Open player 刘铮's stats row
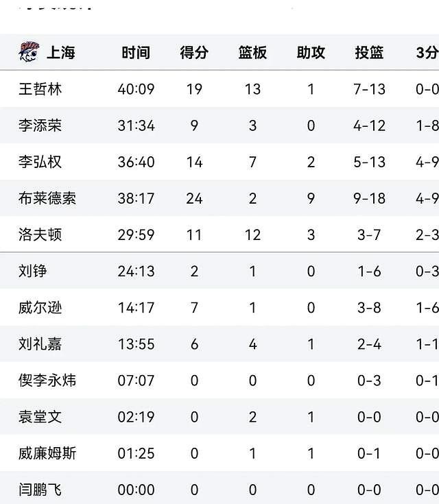The image size is (439, 504). [x=33, y=271]
